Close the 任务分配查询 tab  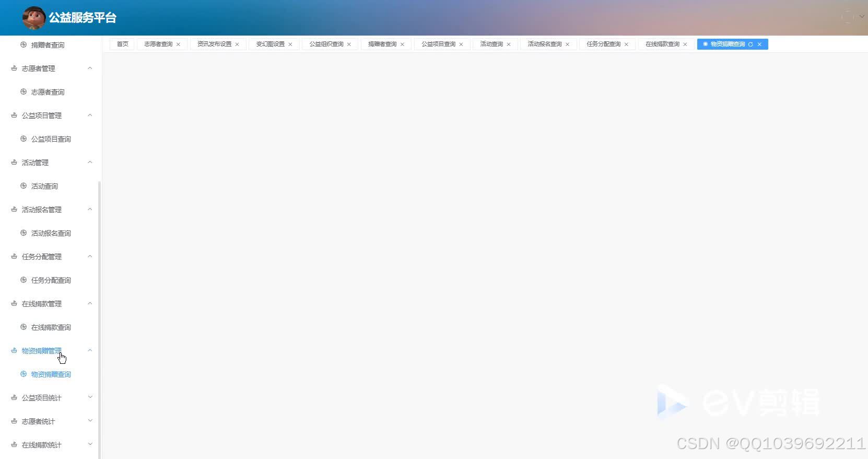626,44
